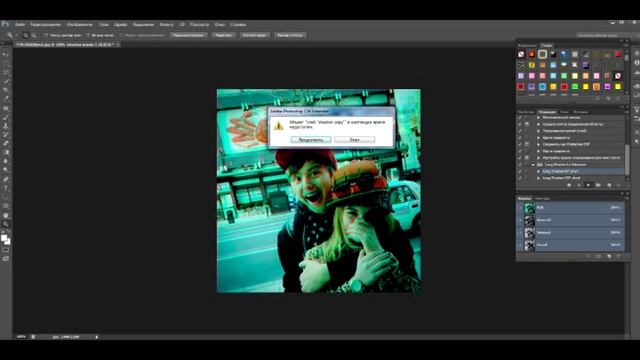Open the Изображение menu
This screenshot has width=640, height=360.
(x=80, y=24)
